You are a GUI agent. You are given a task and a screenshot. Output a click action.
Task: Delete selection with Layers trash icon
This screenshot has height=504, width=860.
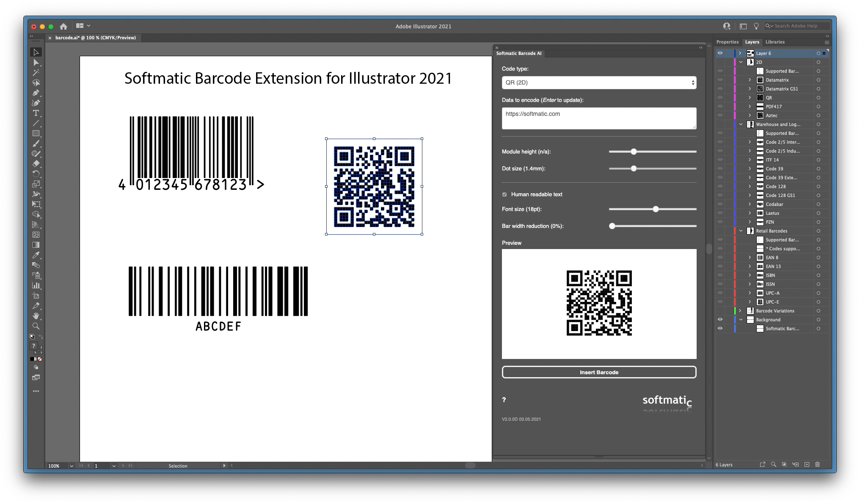point(818,465)
